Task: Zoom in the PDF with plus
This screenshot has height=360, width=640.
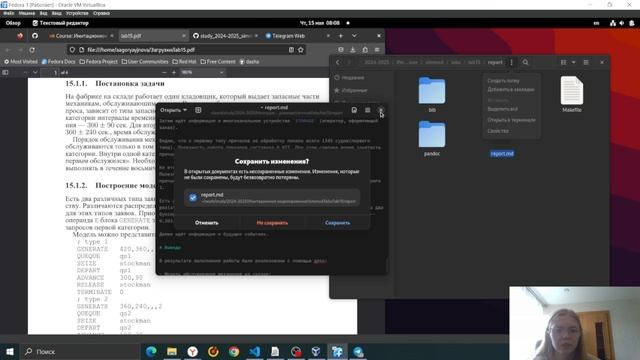Action: (x=174, y=72)
